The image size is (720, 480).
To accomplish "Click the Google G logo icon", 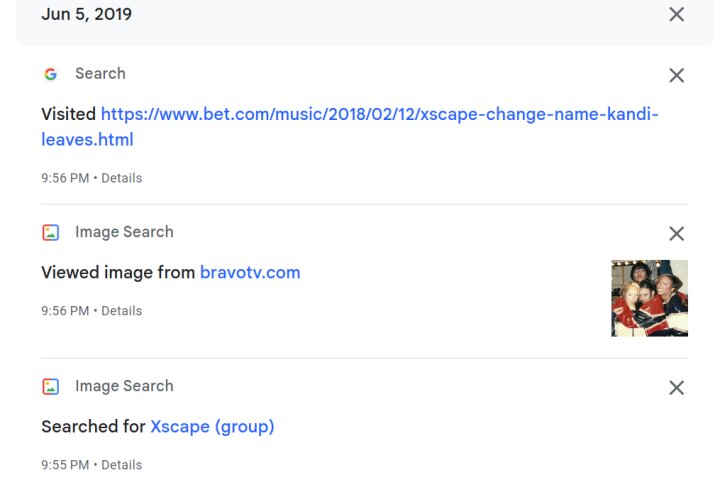I will pyautogui.click(x=51, y=73).
